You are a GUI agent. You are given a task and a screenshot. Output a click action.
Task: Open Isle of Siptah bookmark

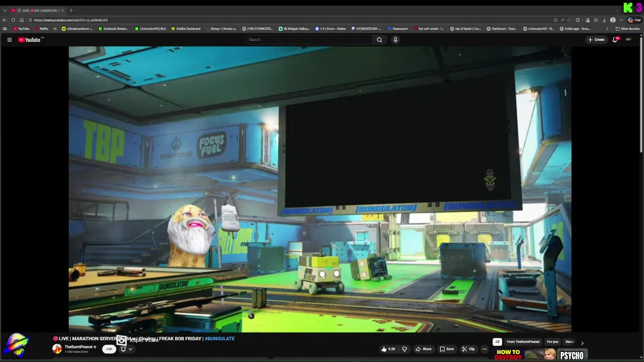[x=465, y=29]
